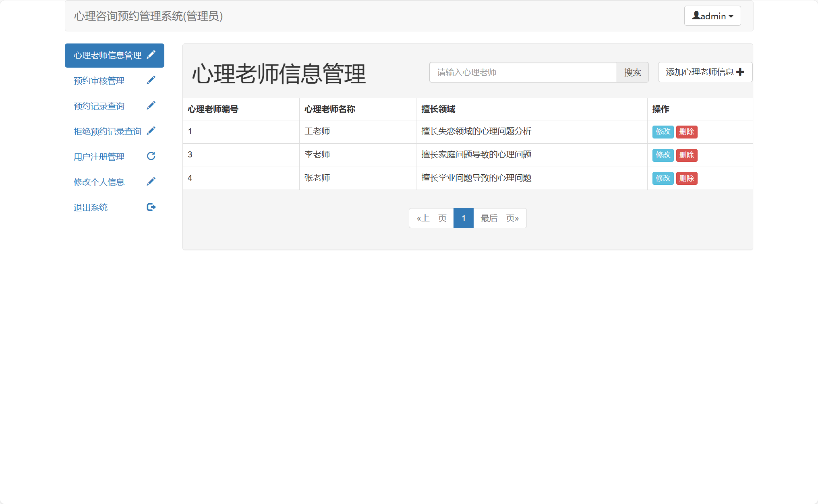Click the plus icon on 添加心理老师信息 button
Image resolution: width=818 pixels, height=504 pixels.
pyautogui.click(x=741, y=71)
